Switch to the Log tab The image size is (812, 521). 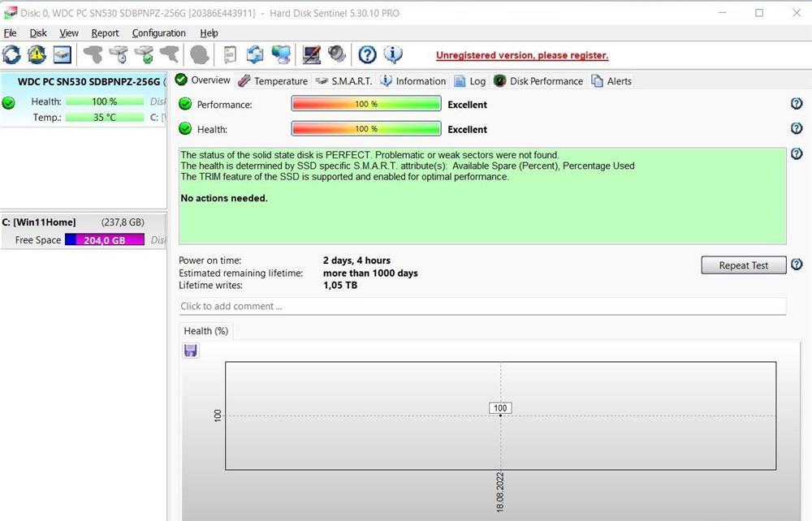click(x=469, y=81)
